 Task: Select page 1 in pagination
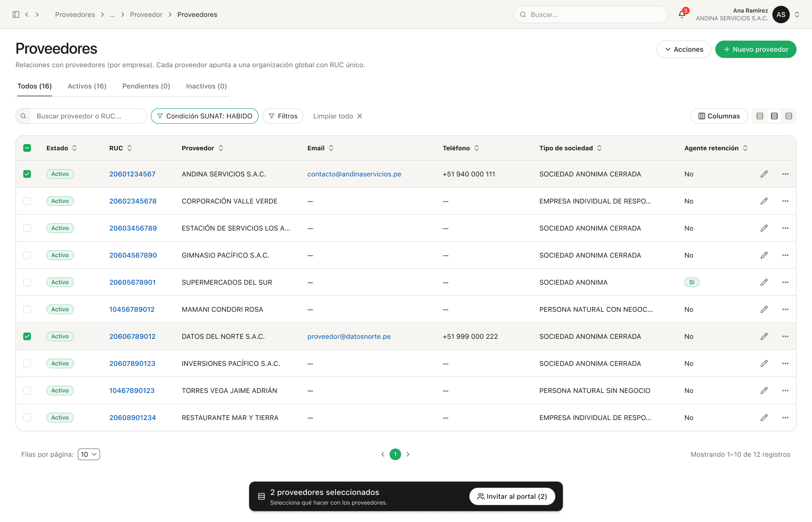tap(395, 454)
